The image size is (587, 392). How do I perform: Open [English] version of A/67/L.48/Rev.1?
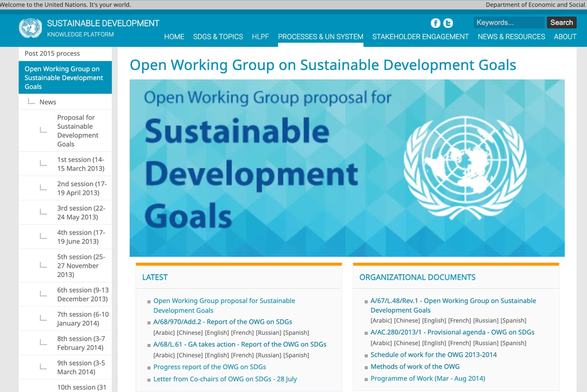434,321
